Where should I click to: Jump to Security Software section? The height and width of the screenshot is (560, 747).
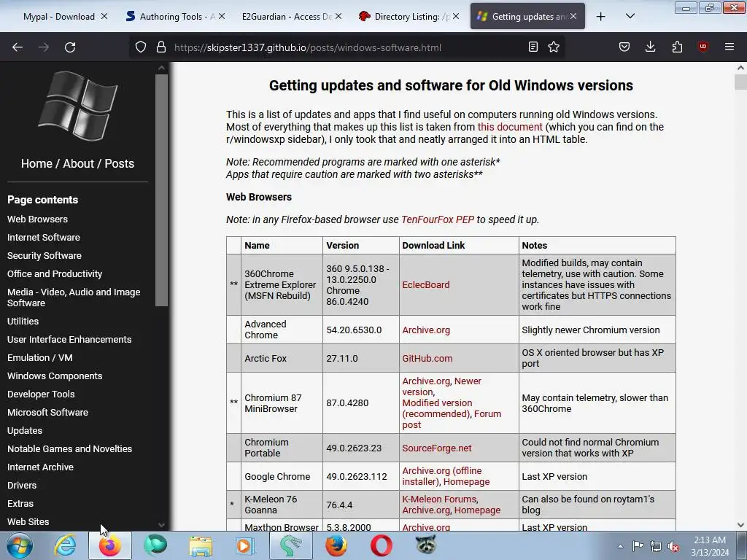pos(44,255)
